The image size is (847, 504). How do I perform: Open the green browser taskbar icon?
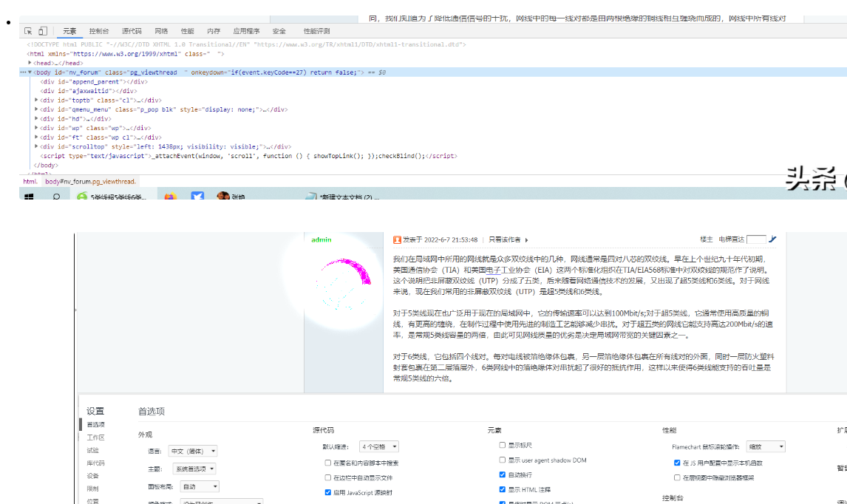(x=82, y=197)
